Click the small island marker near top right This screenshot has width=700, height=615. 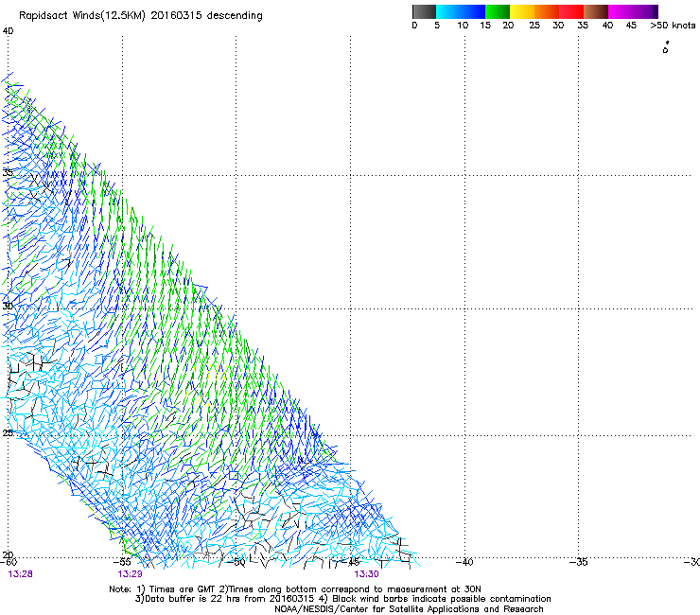[666, 47]
